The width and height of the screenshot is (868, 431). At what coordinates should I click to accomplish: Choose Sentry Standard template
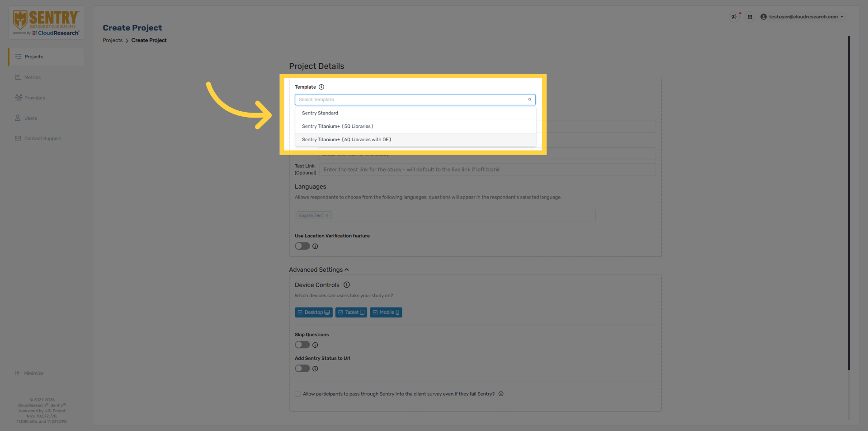click(415, 113)
